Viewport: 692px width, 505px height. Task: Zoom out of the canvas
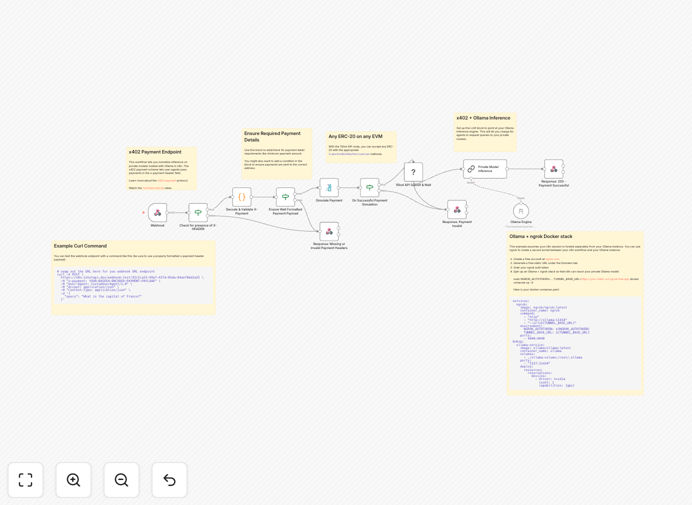tap(121, 480)
